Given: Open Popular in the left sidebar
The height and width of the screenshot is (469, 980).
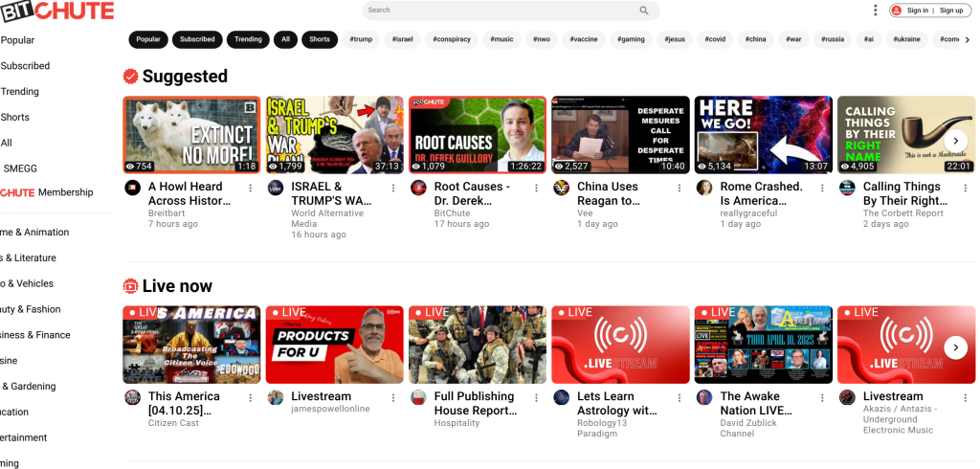Looking at the screenshot, I should 17,40.
